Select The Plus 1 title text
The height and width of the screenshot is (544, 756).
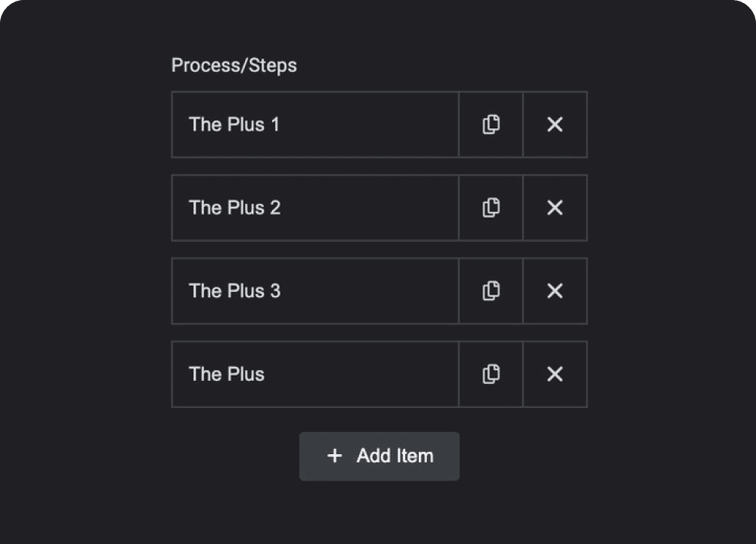tap(234, 125)
